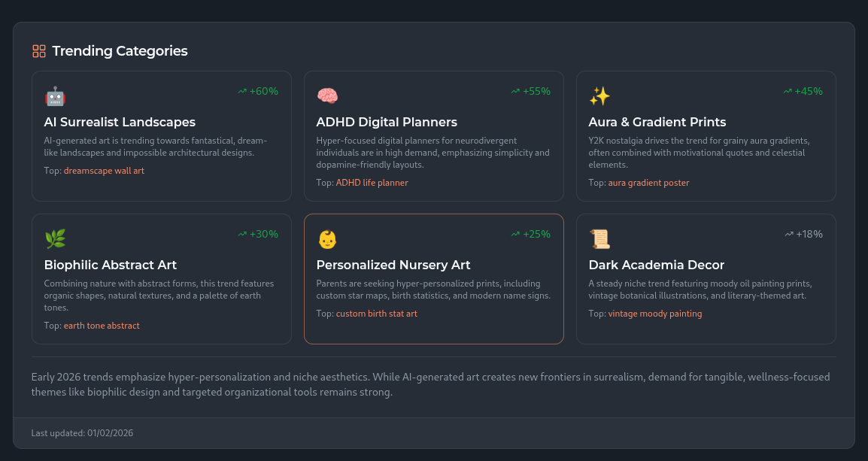Click the scroll icon on Dark Academia Decor
Image resolution: width=868 pixels, height=461 pixels.
point(598,239)
